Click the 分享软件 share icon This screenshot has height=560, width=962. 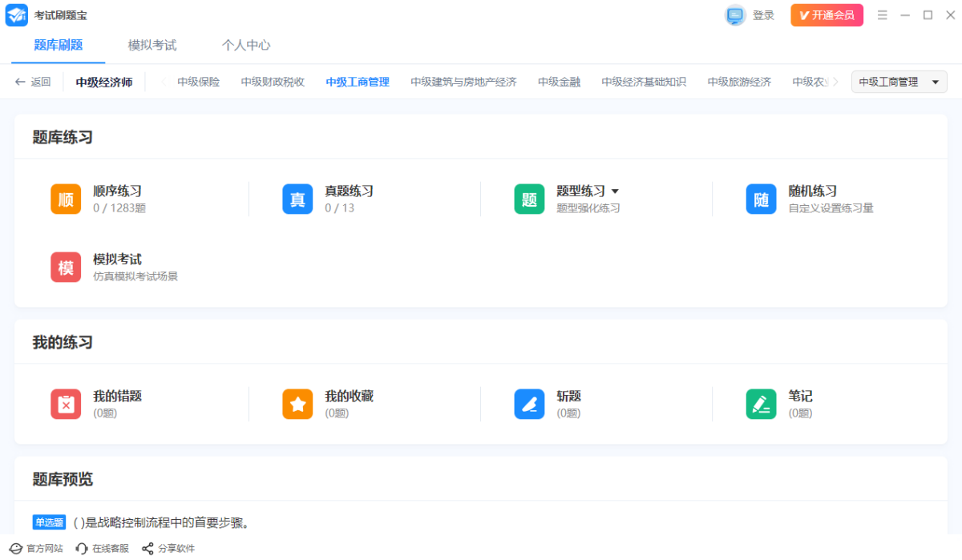(148, 549)
